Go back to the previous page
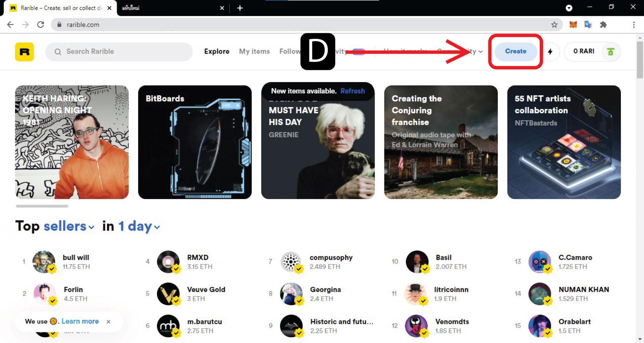 coord(10,24)
